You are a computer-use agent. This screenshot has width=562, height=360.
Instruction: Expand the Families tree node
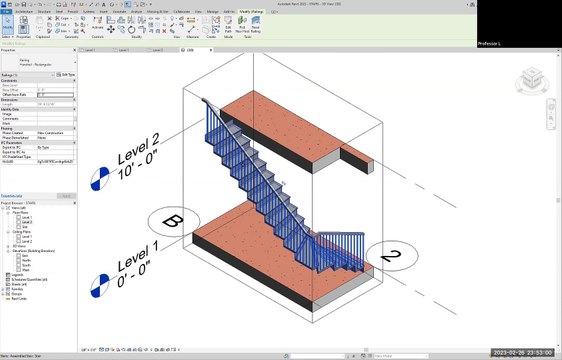coord(3,289)
